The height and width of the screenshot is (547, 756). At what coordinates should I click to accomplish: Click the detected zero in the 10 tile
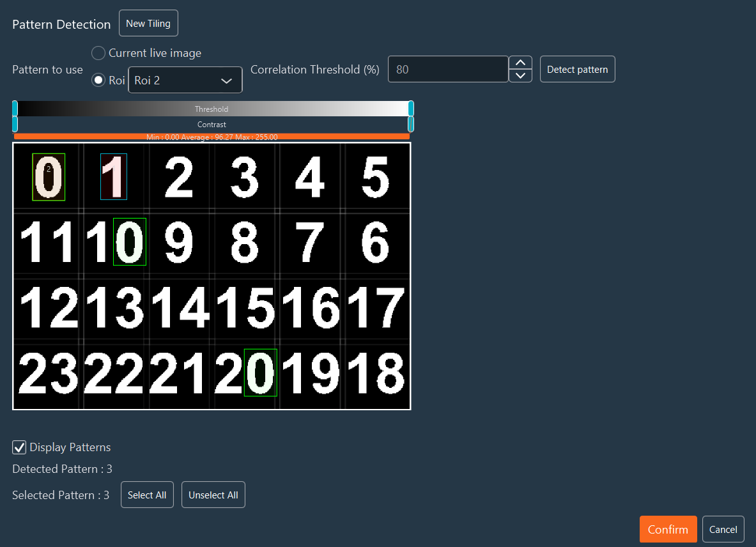tap(130, 242)
